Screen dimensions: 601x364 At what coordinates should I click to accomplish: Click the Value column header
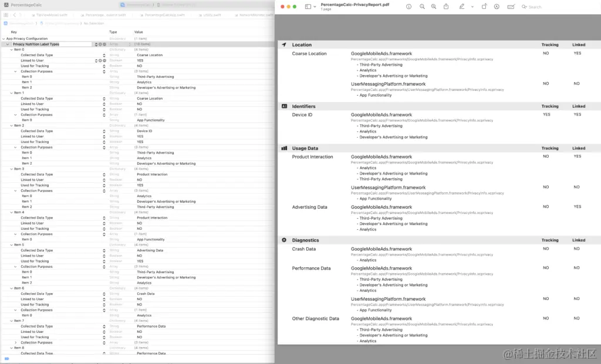click(x=139, y=32)
